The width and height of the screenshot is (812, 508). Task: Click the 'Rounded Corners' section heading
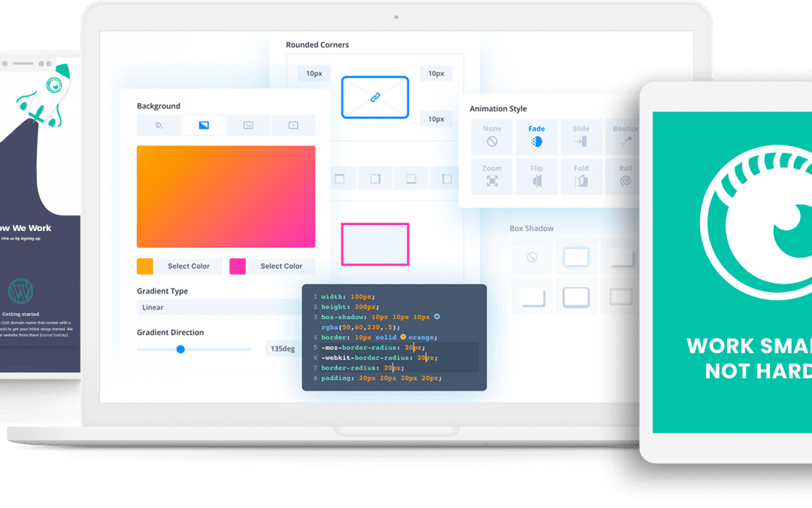pyautogui.click(x=317, y=45)
